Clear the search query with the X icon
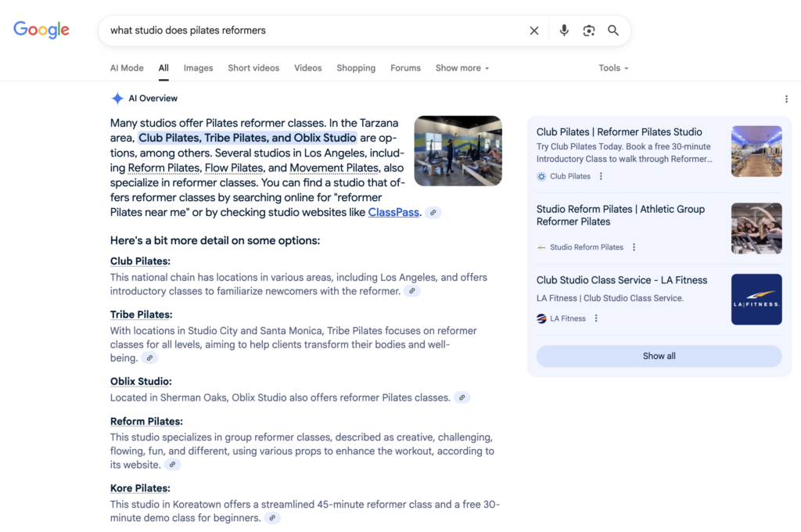Image resolution: width=801 pixels, height=532 pixels. (x=533, y=31)
